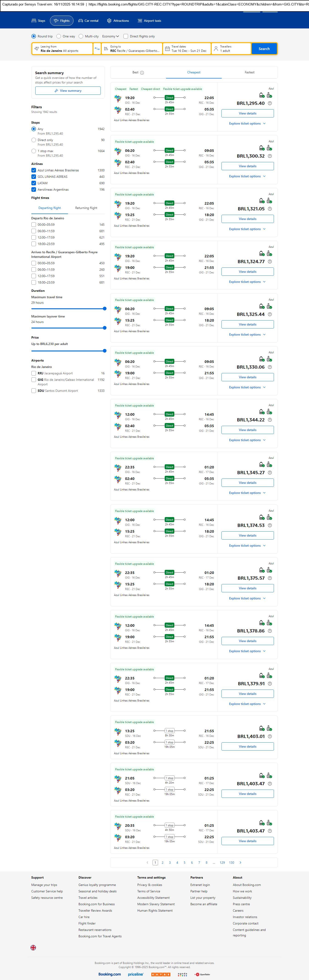309x980 pixels.
Task: Switch to the Returning flight tab
Action: pyautogui.click(x=86, y=208)
